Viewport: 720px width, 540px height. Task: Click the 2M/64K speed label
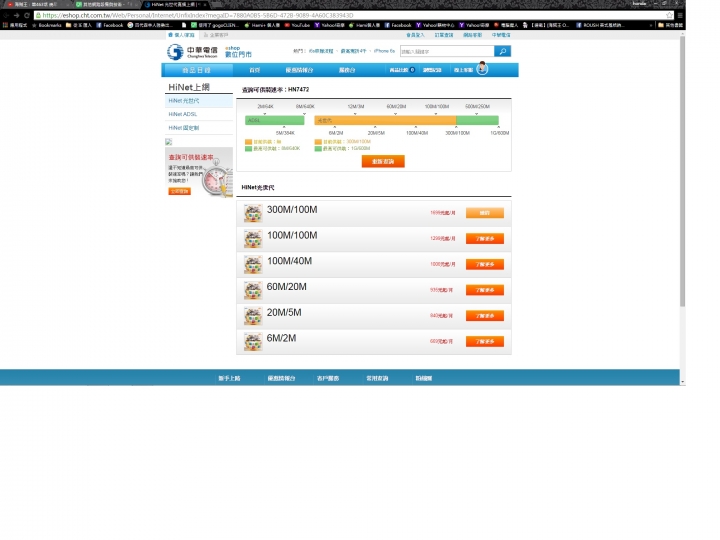(265, 106)
